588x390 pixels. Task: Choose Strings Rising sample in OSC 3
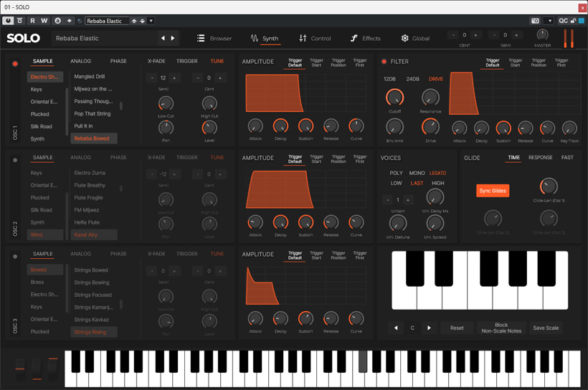(x=93, y=332)
